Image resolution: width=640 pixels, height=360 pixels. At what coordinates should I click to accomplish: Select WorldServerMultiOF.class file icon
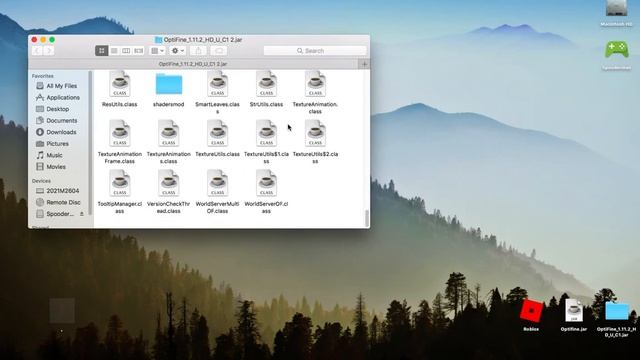pos(218,183)
